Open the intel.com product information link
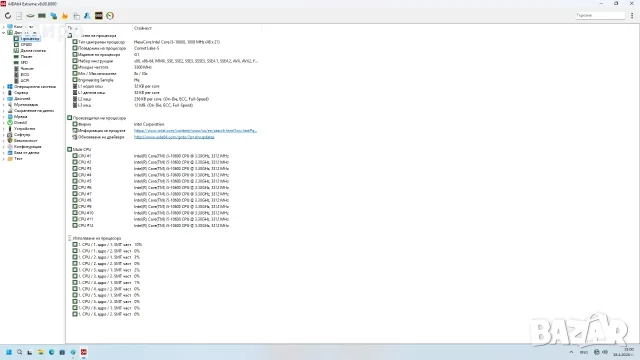The width and height of the screenshot is (640, 360). [x=196, y=131]
